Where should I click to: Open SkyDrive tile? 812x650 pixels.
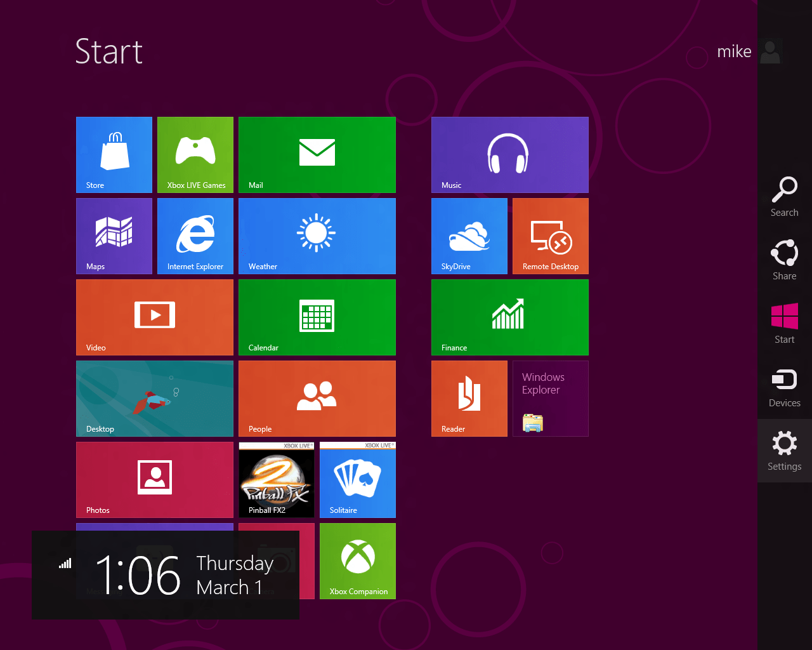pyautogui.click(x=469, y=236)
